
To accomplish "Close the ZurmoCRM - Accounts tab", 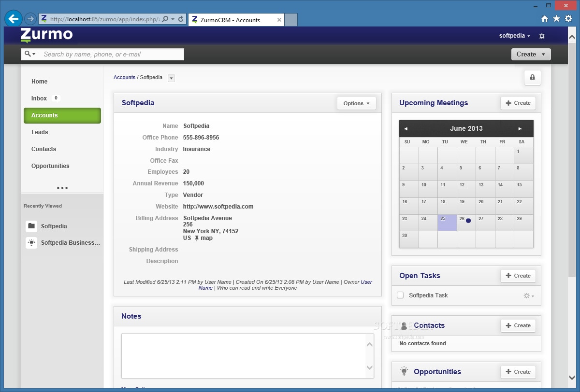I will pyautogui.click(x=279, y=20).
